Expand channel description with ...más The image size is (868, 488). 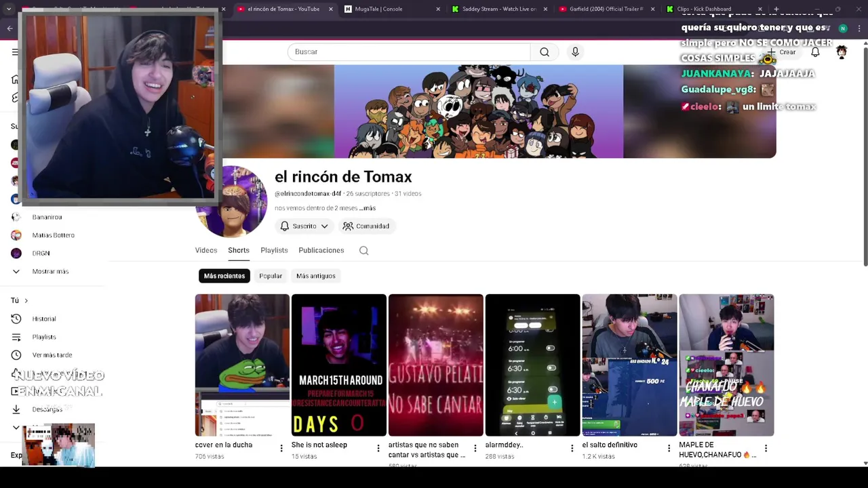click(368, 208)
